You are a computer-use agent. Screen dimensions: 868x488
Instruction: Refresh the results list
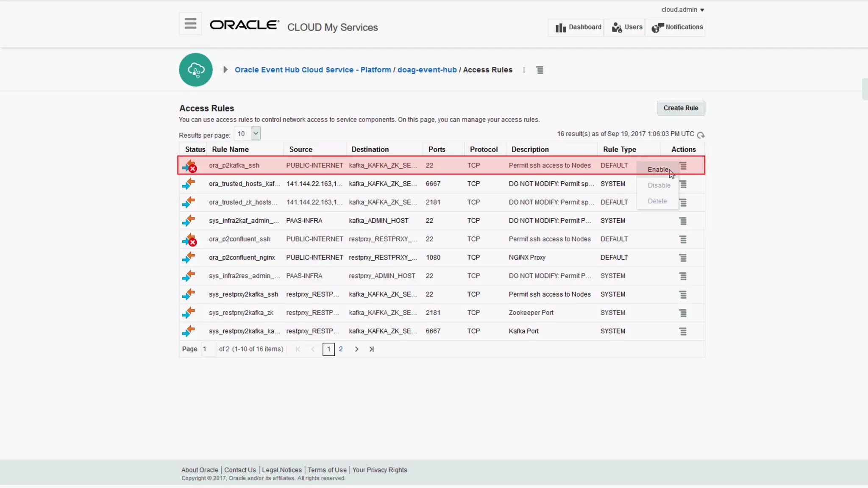701,135
